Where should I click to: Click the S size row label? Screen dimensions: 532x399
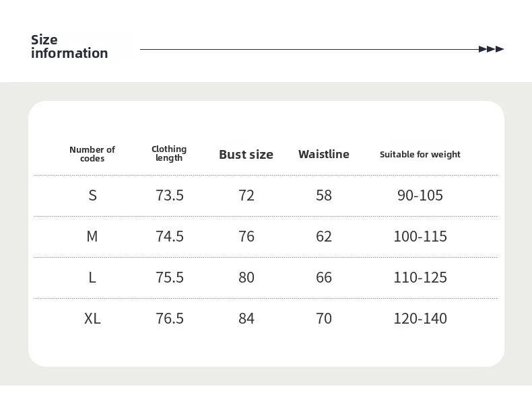click(x=93, y=195)
